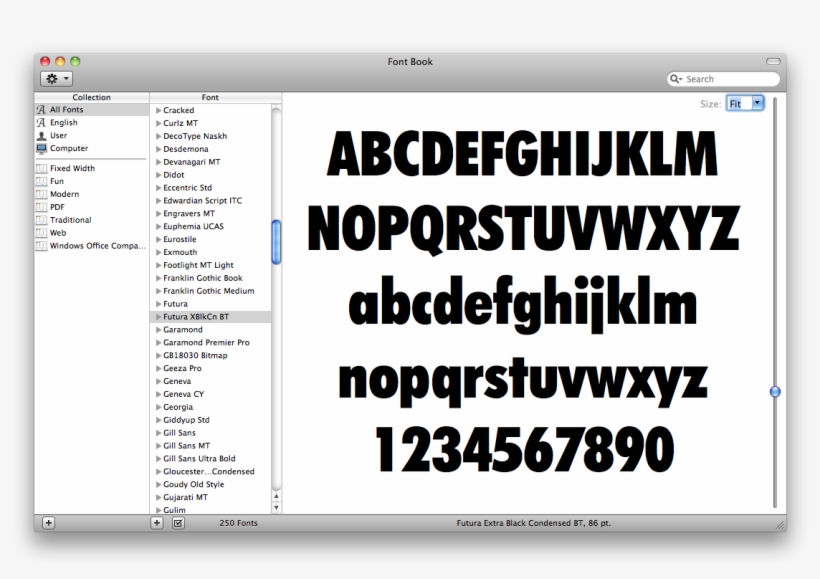Open the search options magnifier icon
This screenshot has height=579, width=820.
tap(676, 78)
